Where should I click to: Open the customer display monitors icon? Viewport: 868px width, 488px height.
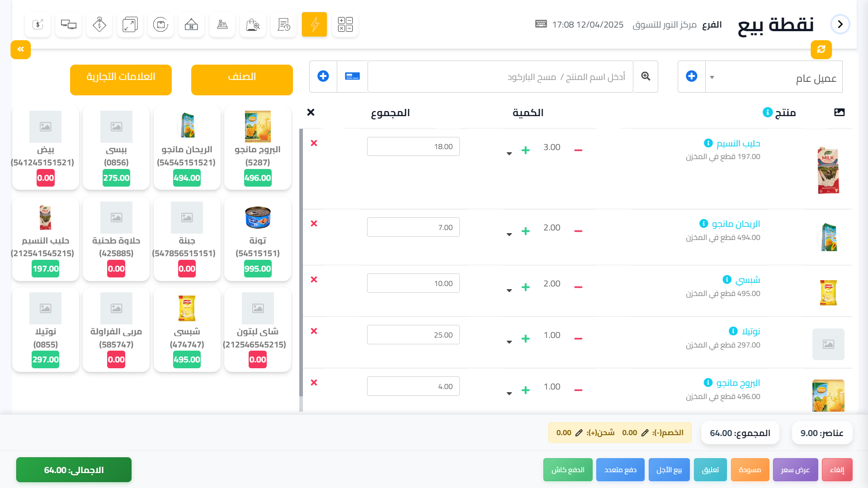69,24
